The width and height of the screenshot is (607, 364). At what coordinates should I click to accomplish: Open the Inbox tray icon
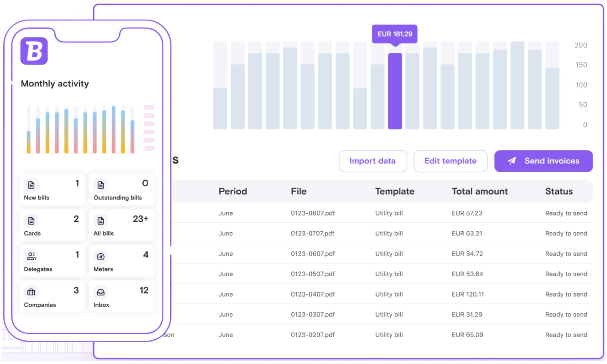pyautogui.click(x=101, y=292)
